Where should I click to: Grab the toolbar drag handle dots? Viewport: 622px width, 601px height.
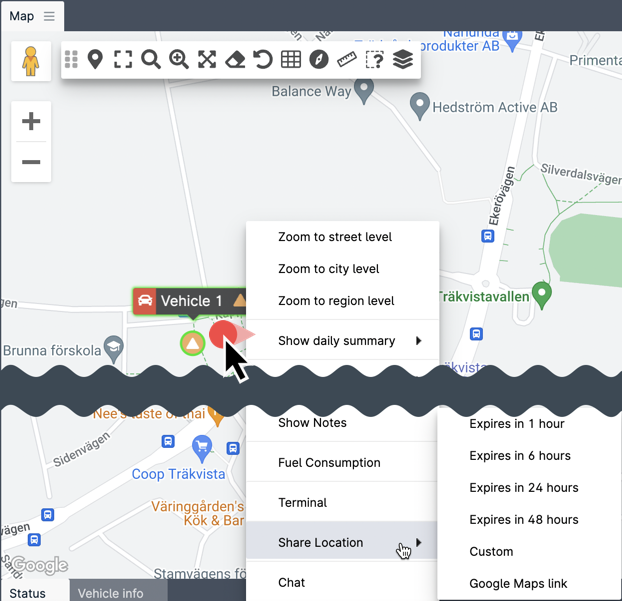point(71,60)
